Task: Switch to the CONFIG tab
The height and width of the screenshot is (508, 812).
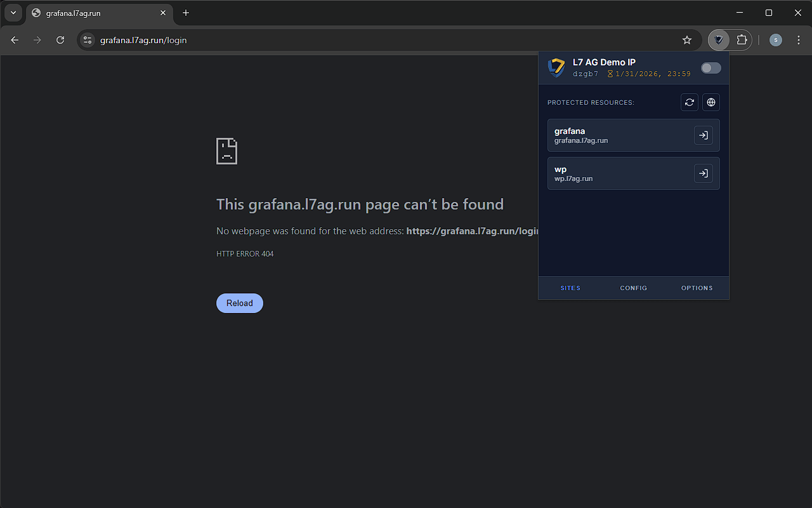Action: click(x=633, y=288)
